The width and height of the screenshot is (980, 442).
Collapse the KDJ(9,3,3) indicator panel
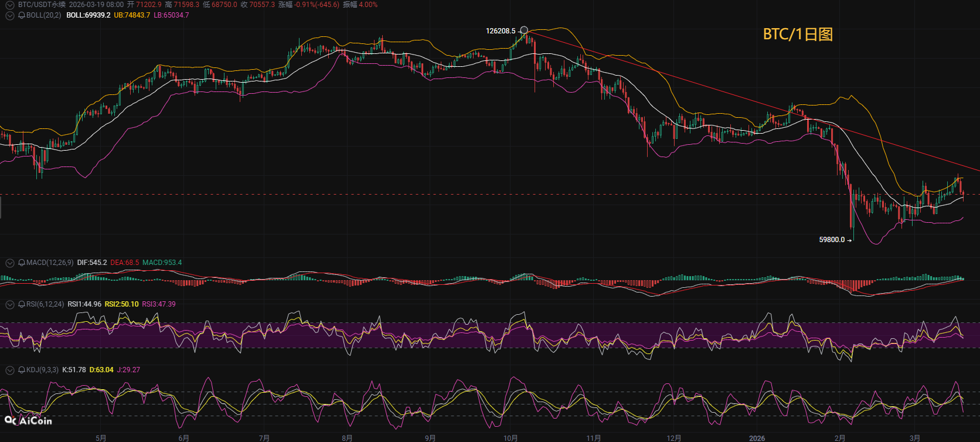coord(10,370)
